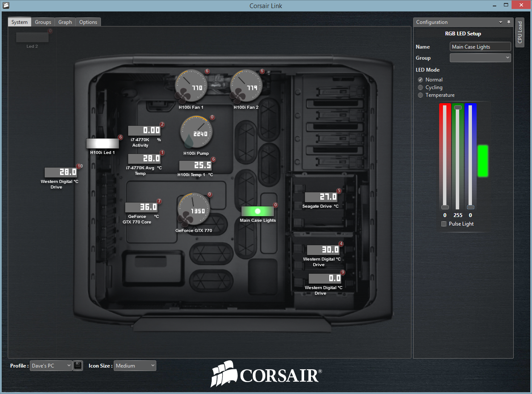Click the Main Case Lights LED icon

click(x=257, y=211)
